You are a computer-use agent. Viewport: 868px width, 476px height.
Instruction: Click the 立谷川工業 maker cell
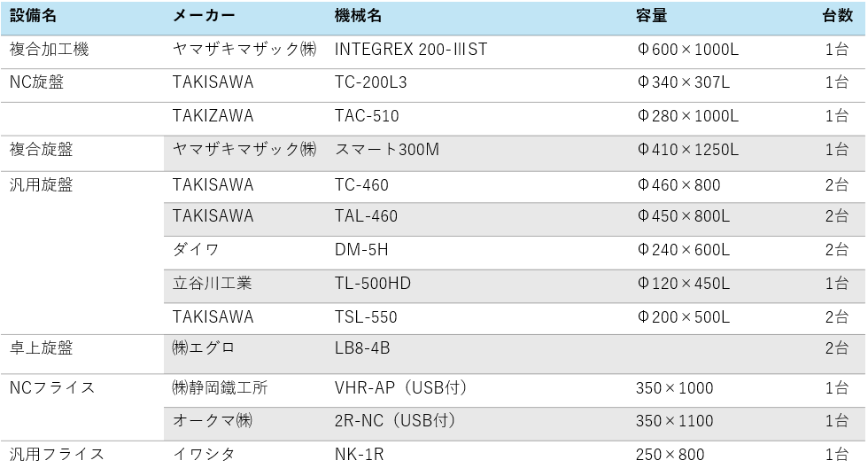pos(212,284)
